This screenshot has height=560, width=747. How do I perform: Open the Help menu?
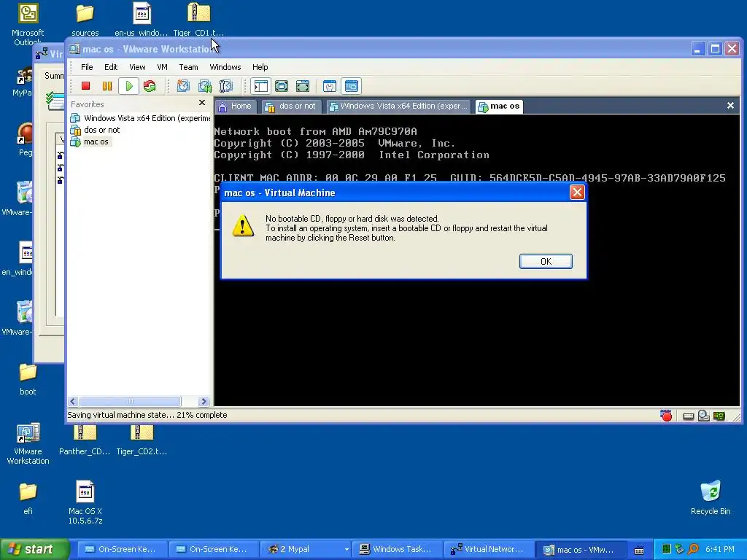coord(260,67)
